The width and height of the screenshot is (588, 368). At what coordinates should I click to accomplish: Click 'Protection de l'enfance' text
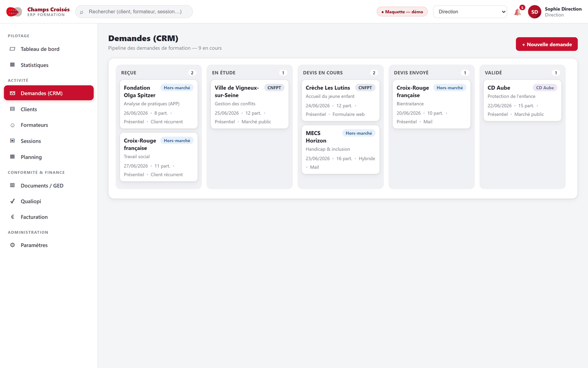coord(512,96)
